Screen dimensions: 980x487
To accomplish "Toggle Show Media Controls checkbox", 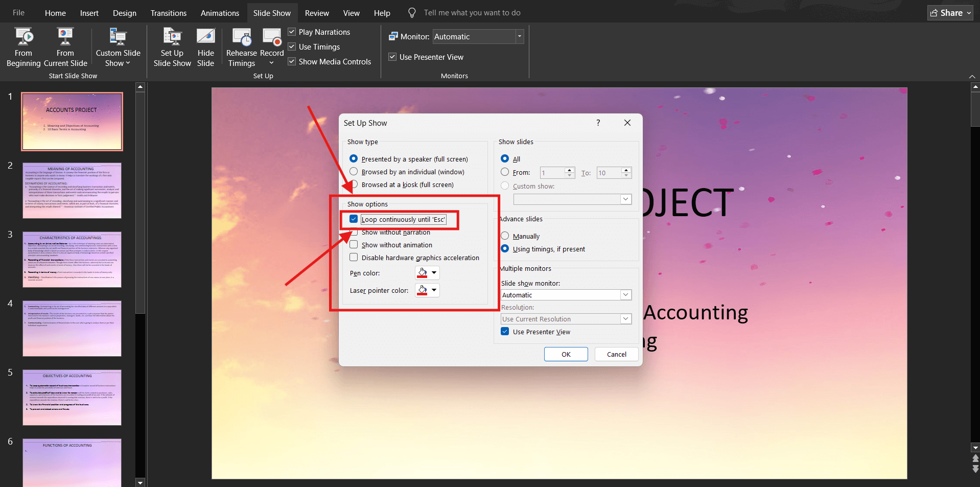I will click(292, 61).
